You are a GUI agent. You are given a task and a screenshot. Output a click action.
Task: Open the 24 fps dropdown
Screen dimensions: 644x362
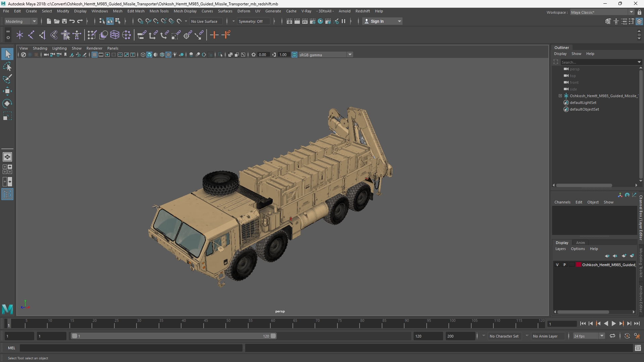tap(589, 336)
